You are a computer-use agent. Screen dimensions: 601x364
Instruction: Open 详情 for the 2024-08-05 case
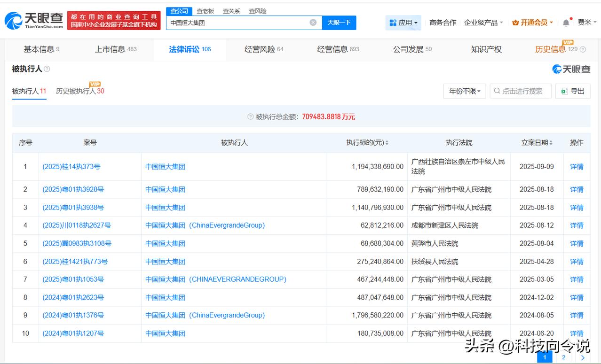click(x=577, y=315)
